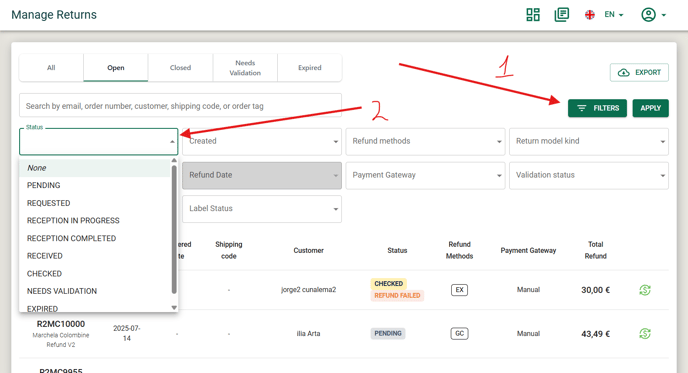Switch to the Open tab
Image resolution: width=688 pixels, height=373 pixels.
(116, 68)
